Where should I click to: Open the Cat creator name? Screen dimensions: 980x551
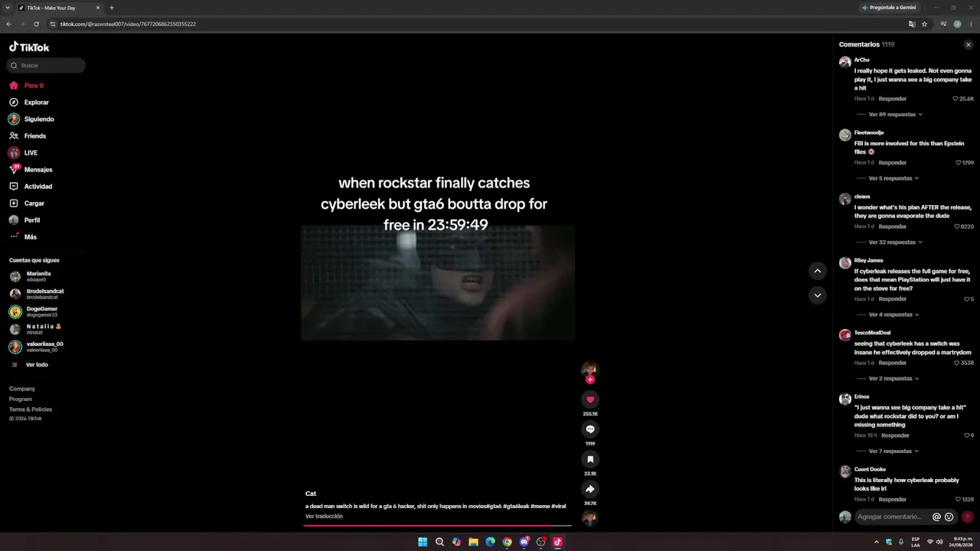311,494
